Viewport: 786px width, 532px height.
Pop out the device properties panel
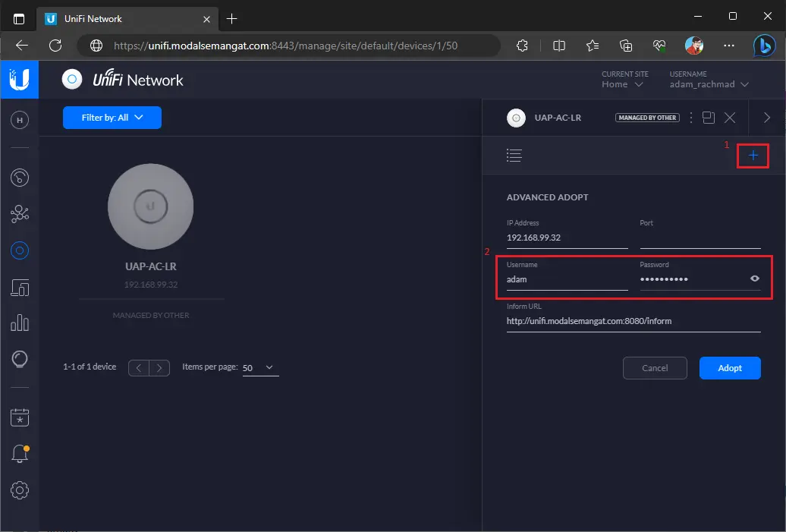pos(709,118)
